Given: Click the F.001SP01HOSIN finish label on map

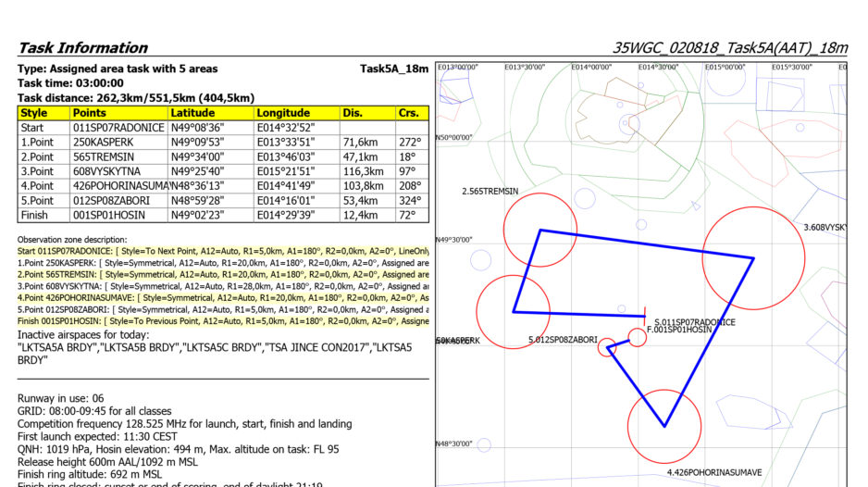Looking at the screenshot, I should (x=678, y=330).
